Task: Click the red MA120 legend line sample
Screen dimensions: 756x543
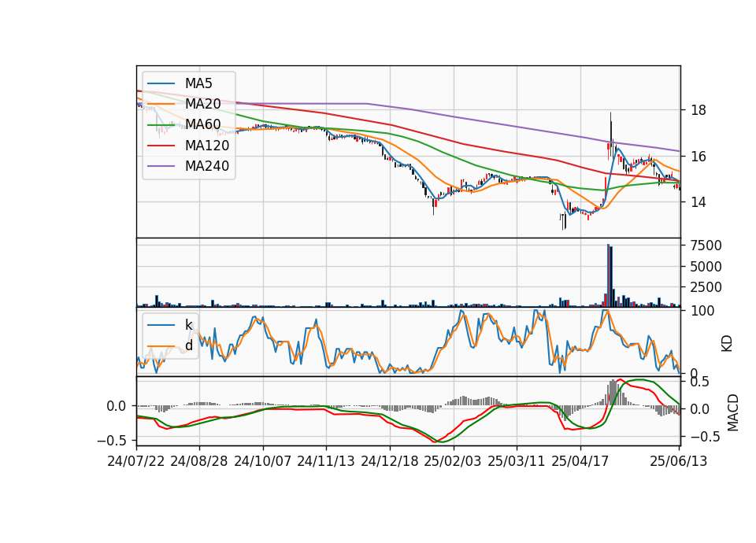Action: pyautogui.click(x=161, y=146)
